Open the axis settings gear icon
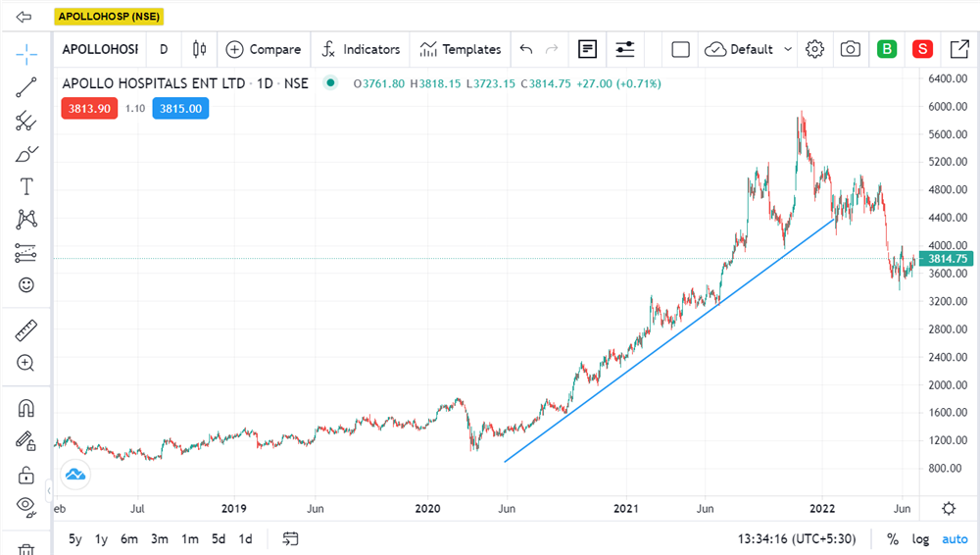Viewport: 980px width, 555px height. [949, 509]
